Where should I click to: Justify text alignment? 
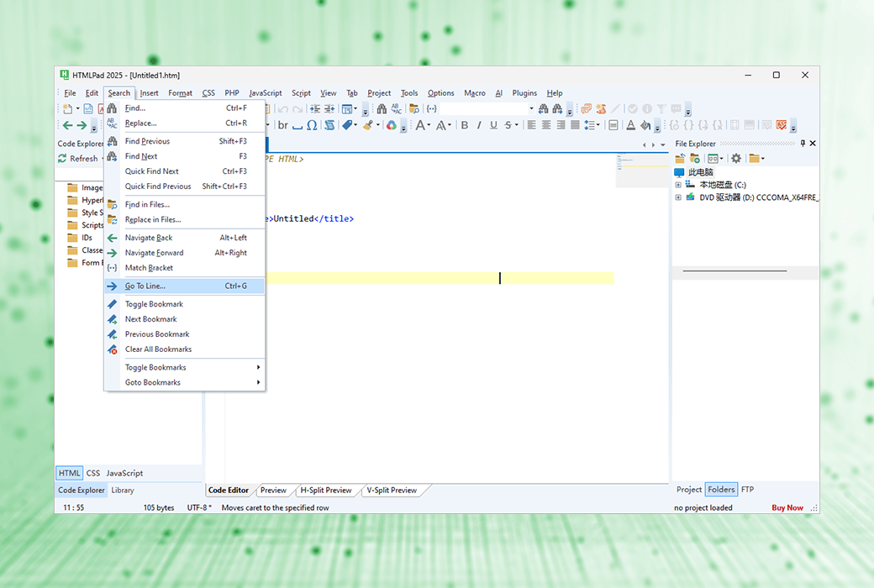coord(575,125)
